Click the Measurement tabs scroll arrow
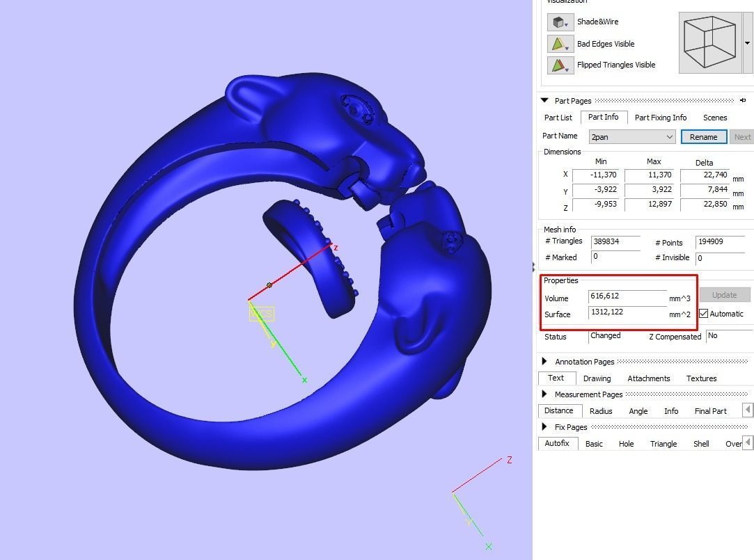 click(x=747, y=410)
